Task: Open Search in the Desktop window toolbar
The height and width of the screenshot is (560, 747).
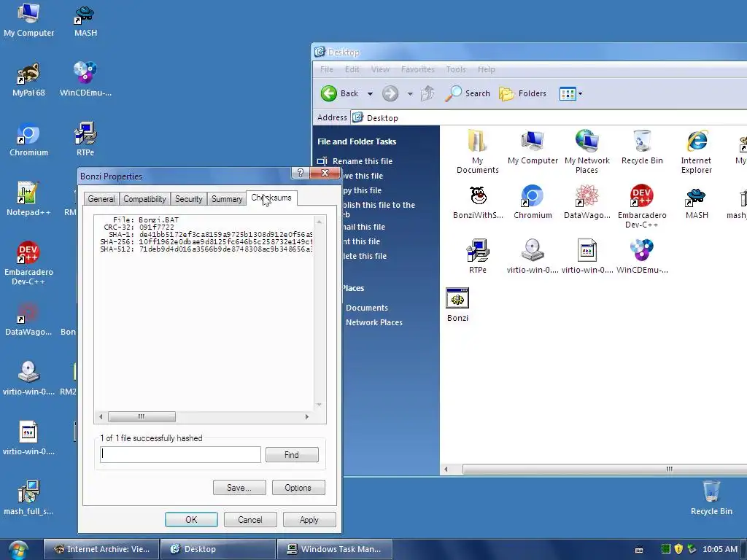Action: click(468, 93)
